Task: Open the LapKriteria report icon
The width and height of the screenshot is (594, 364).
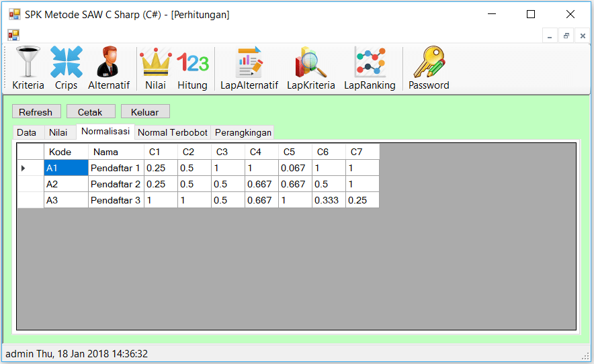Action: (310, 62)
